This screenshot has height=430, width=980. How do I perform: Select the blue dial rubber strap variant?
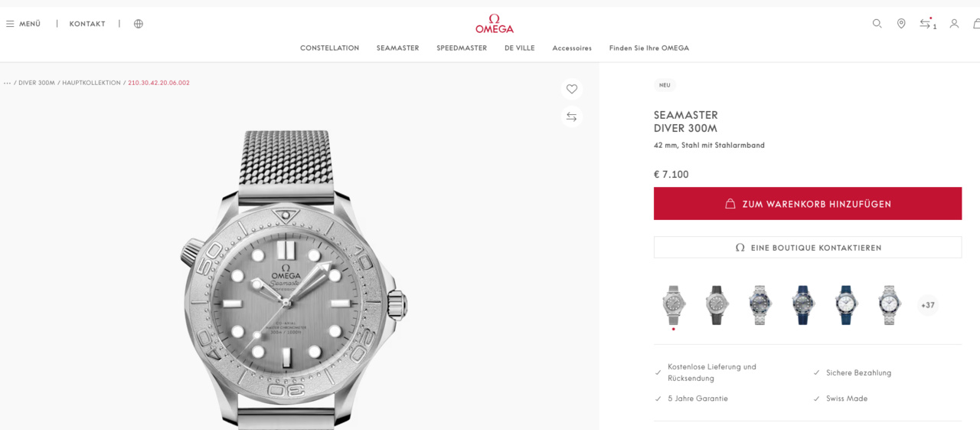(x=803, y=305)
